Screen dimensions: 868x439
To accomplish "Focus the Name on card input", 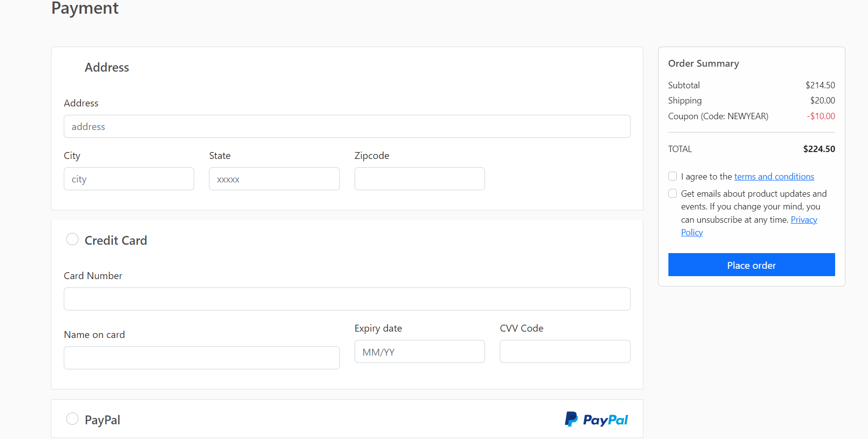I will tap(202, 358).
